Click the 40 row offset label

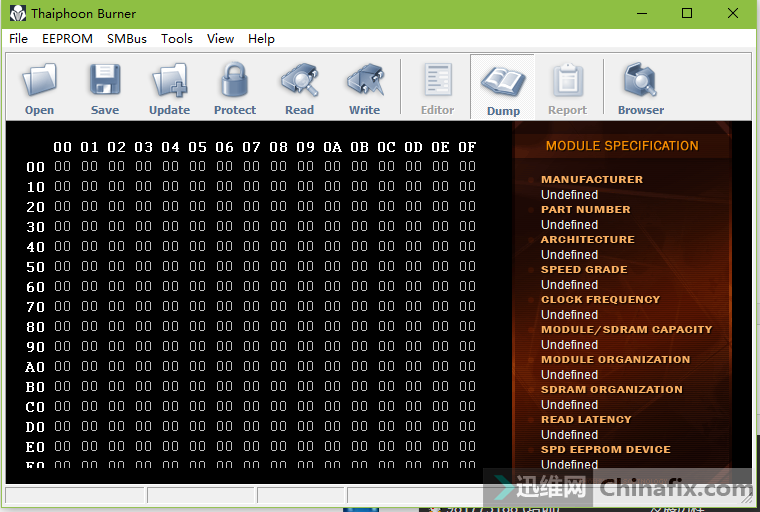coord(35,247)
